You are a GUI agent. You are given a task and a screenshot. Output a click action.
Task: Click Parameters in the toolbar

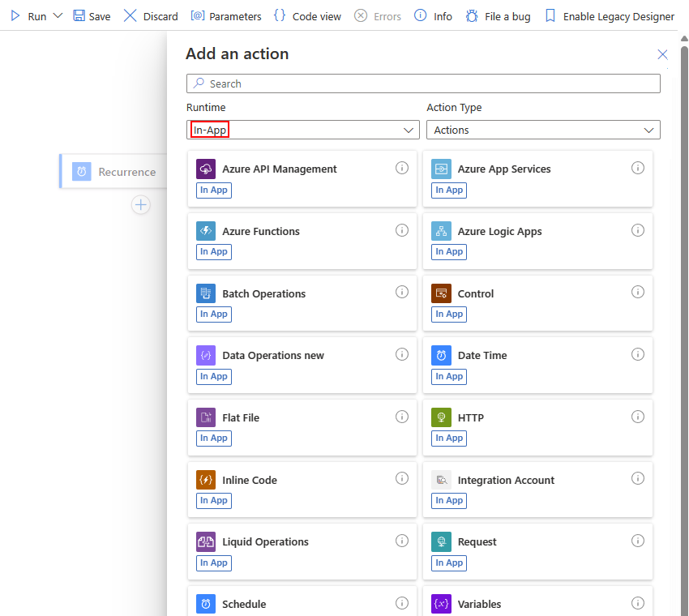(226, 16)
